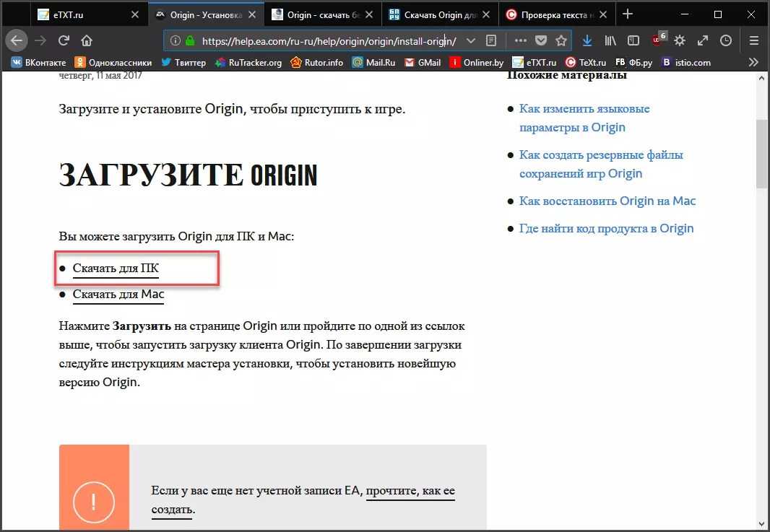The image size is (770, 532).
Task: Click the "Скачать для ПК" link
Action: (x=116, y=269)
